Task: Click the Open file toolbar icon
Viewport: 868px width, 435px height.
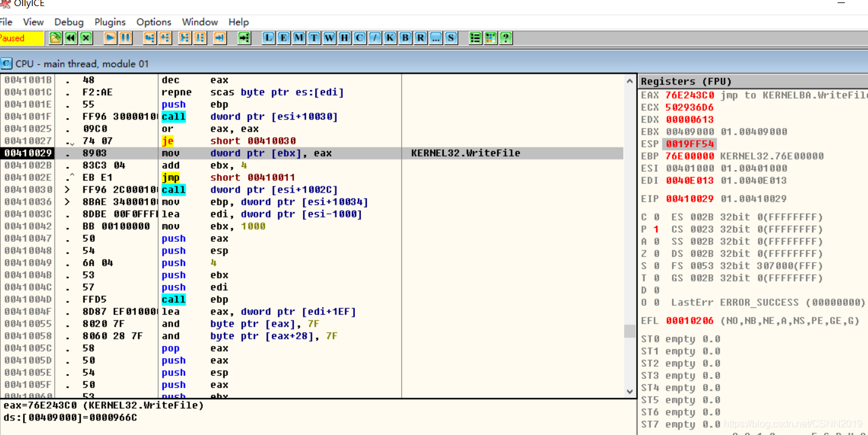Action: [55, 38]
